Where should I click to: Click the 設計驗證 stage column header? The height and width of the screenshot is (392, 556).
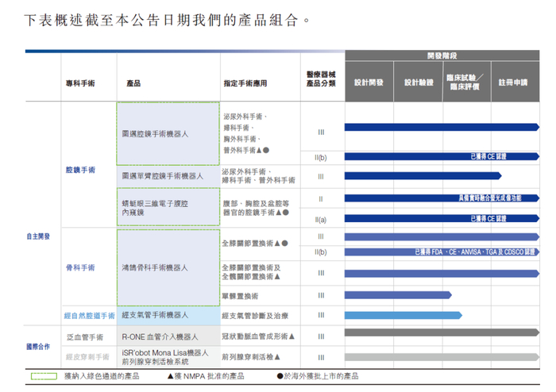pos(419,83)
